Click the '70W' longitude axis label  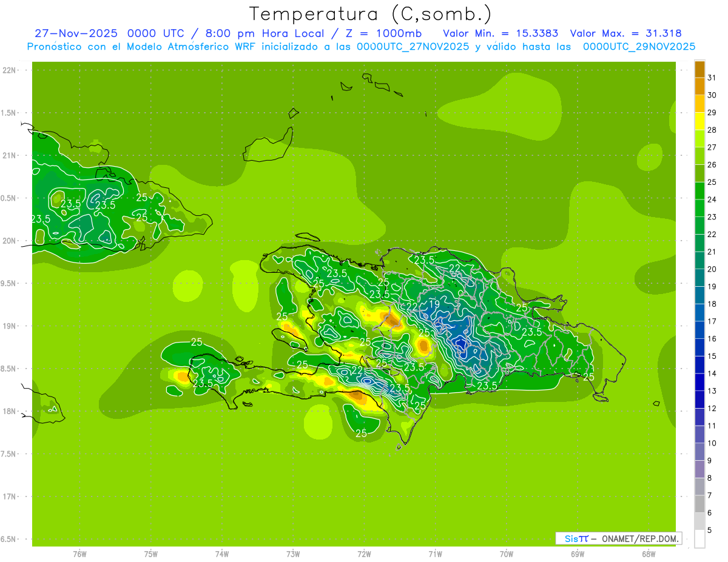(x=507, y=555)
